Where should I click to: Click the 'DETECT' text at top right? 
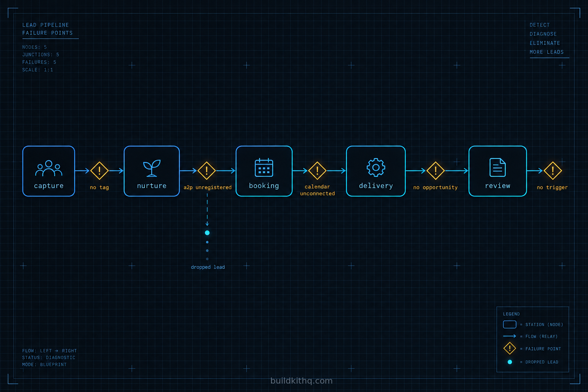pyautogui.click(x=540, y=25)
